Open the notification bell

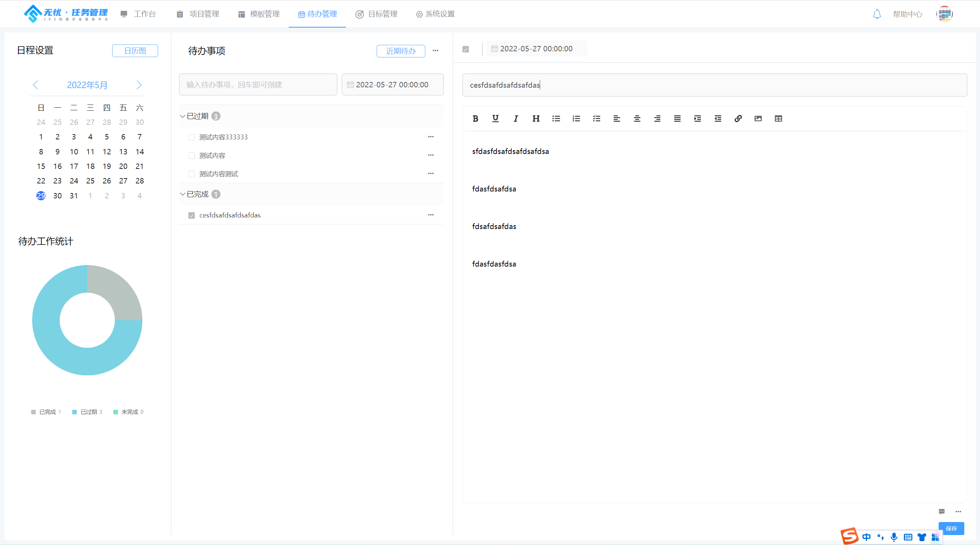click(x=877, y=14)
